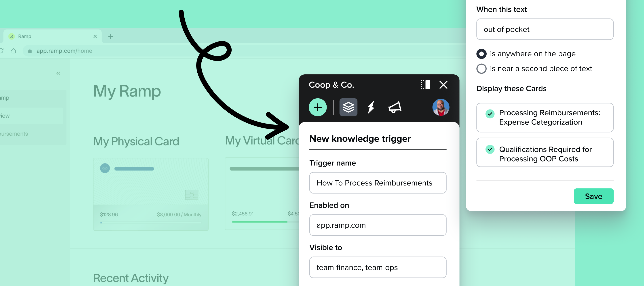This screenshot has width=644, height=286.
Task: Click the new tab plus button
Action: [111, 36]
